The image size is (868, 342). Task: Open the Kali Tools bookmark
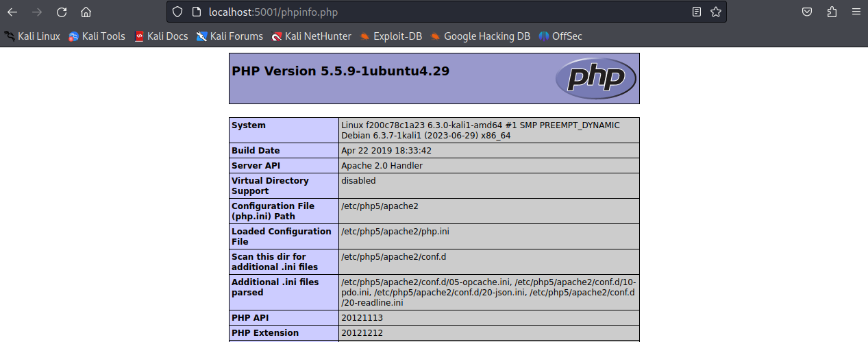(97, 36)
